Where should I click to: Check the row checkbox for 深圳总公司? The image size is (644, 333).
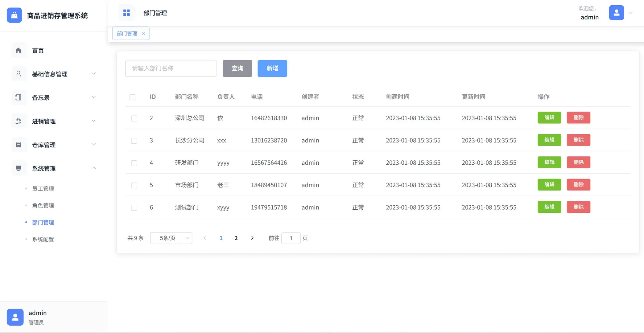[x=134, y=118]
